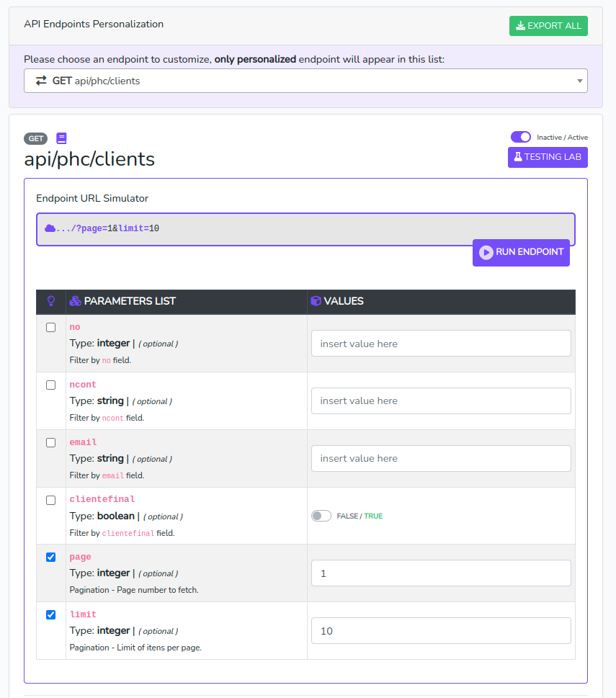The image size is (616, 698).
Task: Click the cloud icon in URL simulator
Action: (x=50, y=228)
